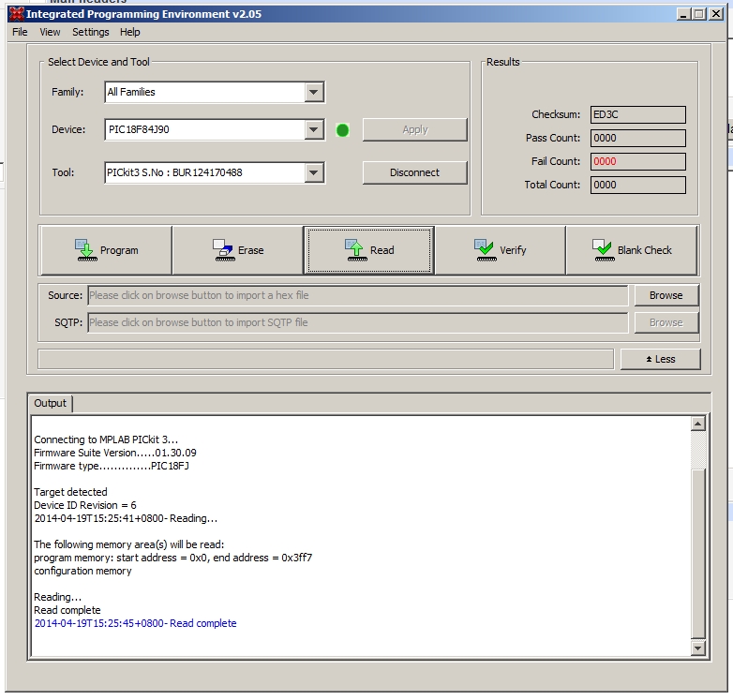The width and height of the screenshot is (733, 700).
Task: Click the green up-arrow Read icon
Action: point(356,250)
